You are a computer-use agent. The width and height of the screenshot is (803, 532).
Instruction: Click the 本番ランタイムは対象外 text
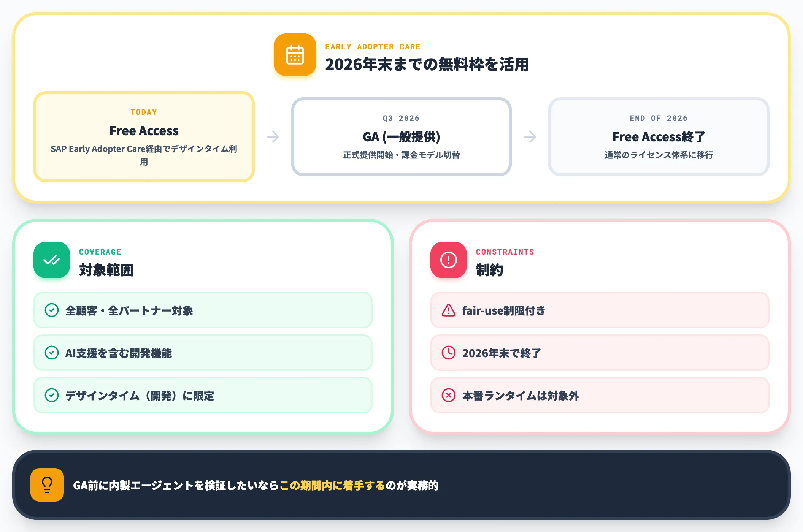(521, 396)
